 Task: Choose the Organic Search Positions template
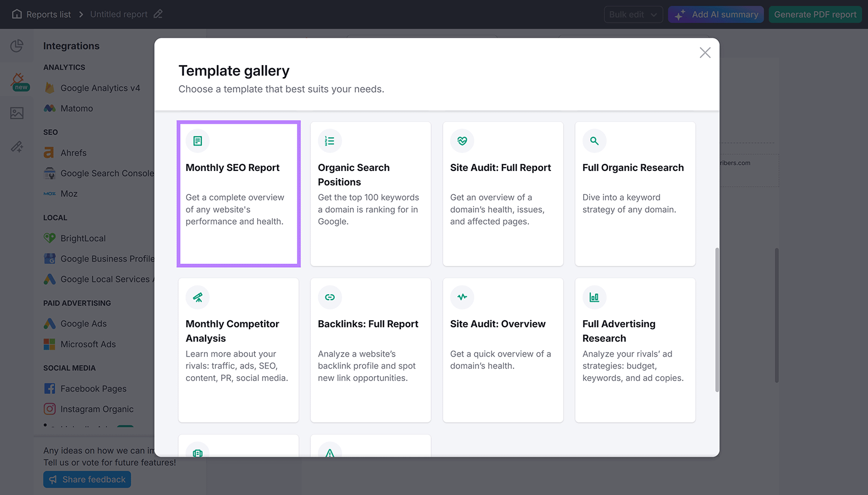click(371, 194)
